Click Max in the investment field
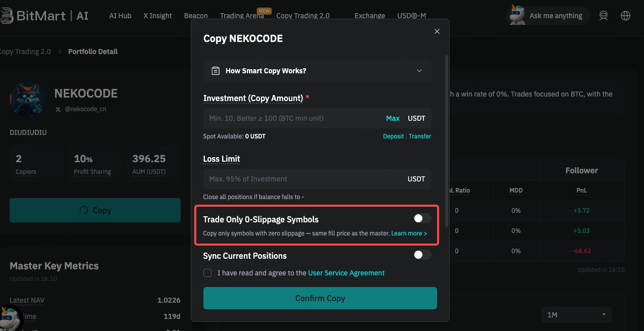644x331 pixels. coord(393,118)
